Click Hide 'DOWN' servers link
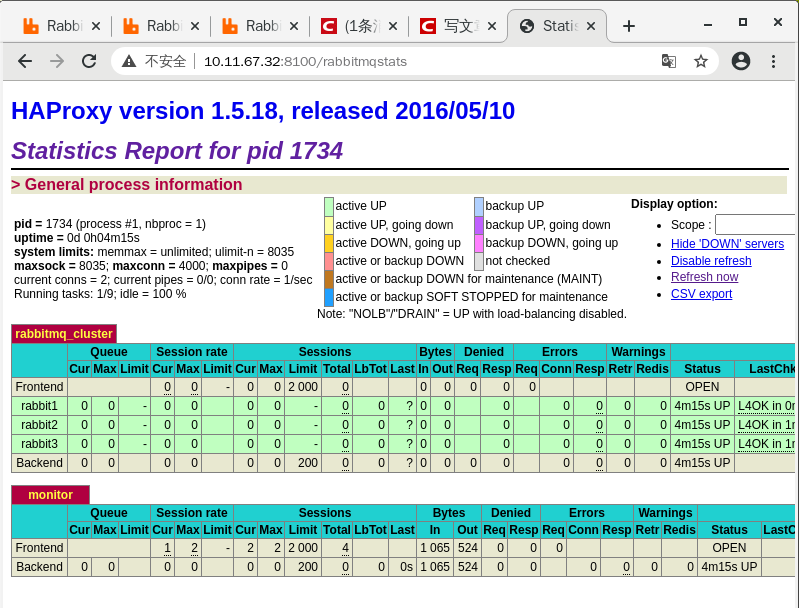The width and height of the screenshot is (799, 608). (x=727, y=244)
